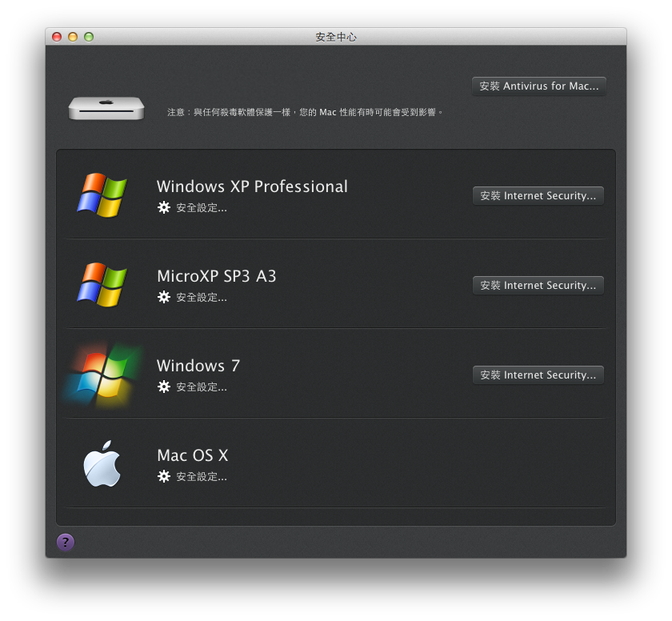Click the MicroXP SP3 A3 Windows logo
Screen dimensions: 672x621
102,285
